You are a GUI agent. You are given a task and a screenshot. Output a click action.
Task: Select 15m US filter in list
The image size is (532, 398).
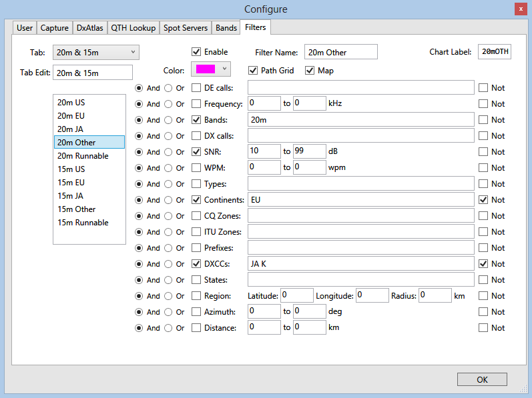pos(89,169)
